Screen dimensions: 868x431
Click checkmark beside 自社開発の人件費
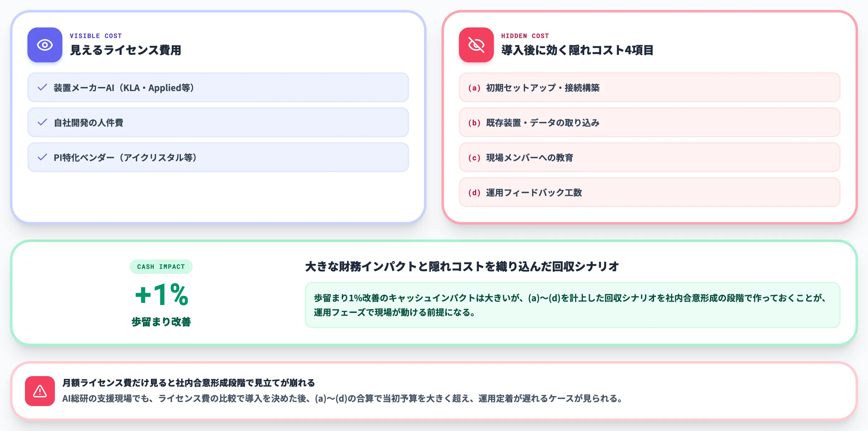click(x=42, y=122)
